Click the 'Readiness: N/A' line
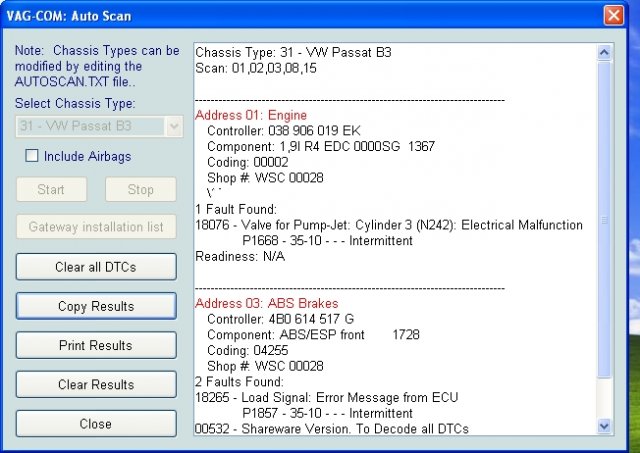640x453 pixels. click(x=240, y=256)
